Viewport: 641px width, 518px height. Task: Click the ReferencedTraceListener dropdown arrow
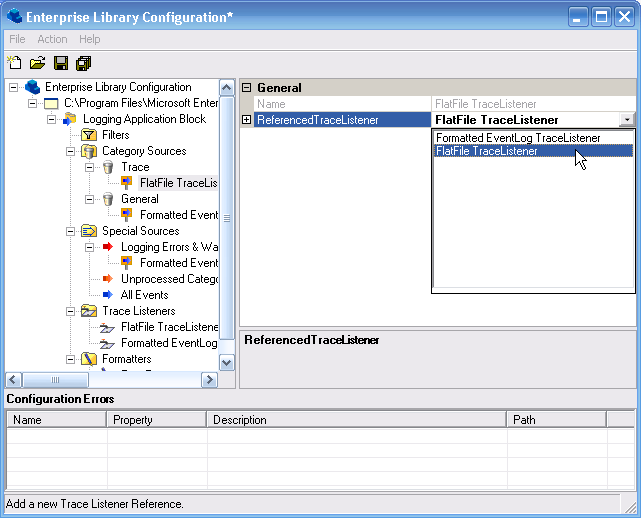626,120
